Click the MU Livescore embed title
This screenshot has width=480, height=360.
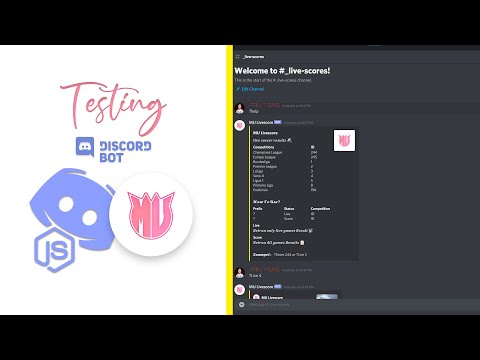[x=265, y=133]
